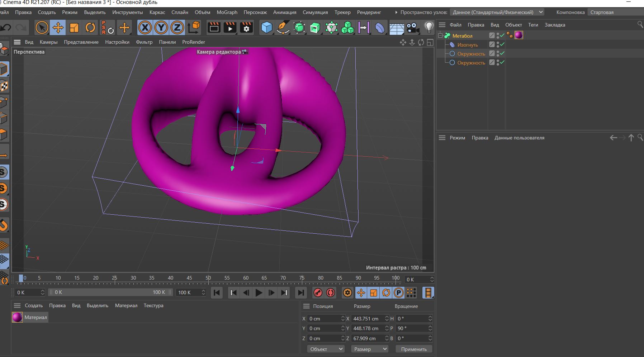Collapse the Метабол hierarchy in the object manager
Viewport: 644px width, 357px height.
tap(441, 35)
